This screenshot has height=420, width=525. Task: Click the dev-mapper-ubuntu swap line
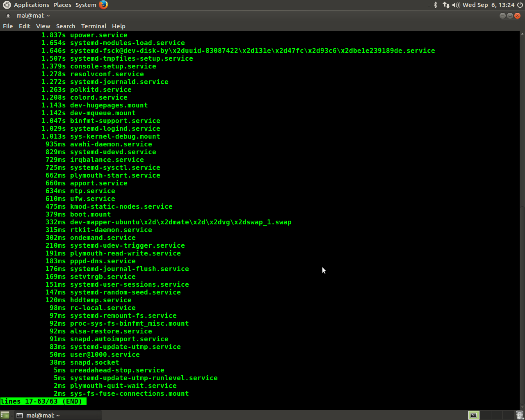168,222
